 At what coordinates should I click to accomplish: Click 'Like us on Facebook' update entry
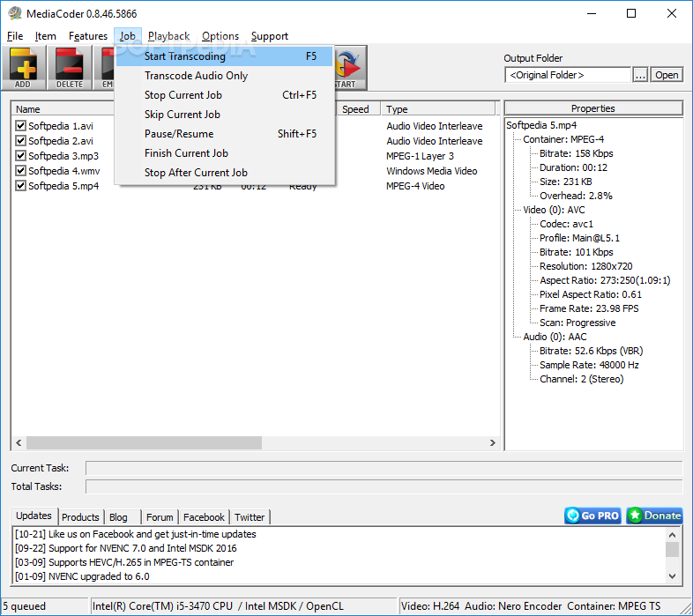click(136, 534)
